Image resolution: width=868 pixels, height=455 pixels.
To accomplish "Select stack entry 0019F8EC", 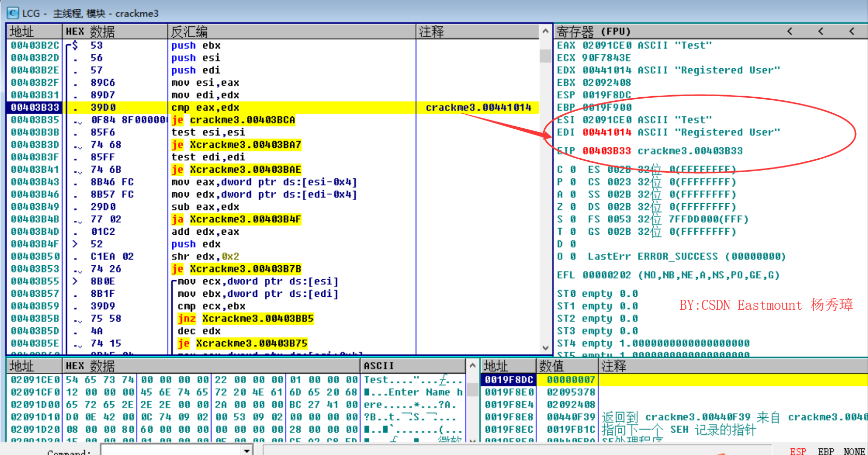I will (x=674, y=429).
